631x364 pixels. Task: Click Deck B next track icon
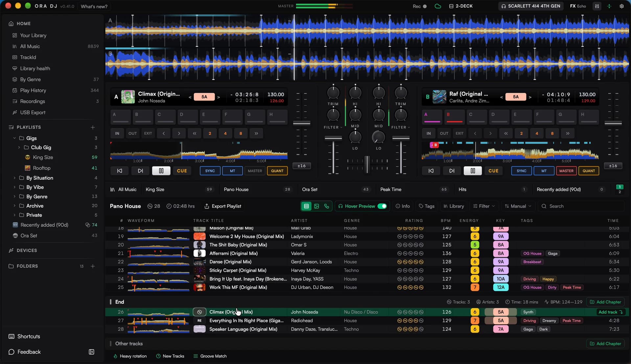pos(452,171)
